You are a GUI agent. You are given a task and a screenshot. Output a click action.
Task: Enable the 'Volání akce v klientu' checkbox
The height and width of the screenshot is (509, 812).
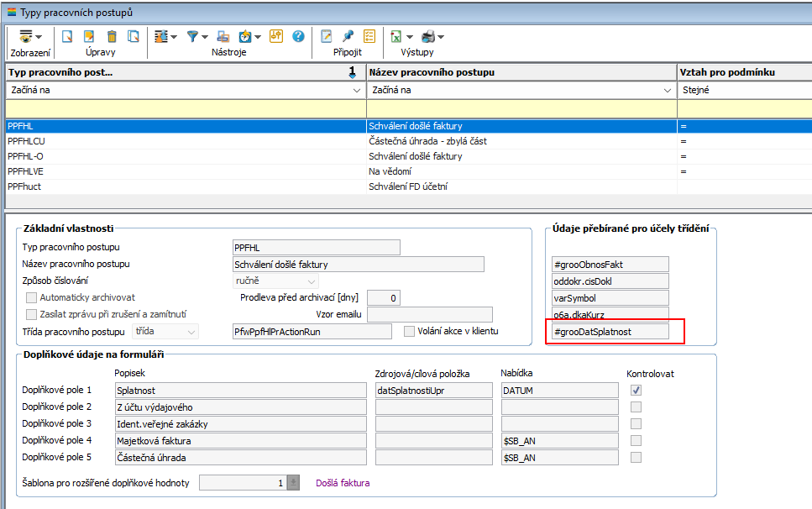click(409, 331)
